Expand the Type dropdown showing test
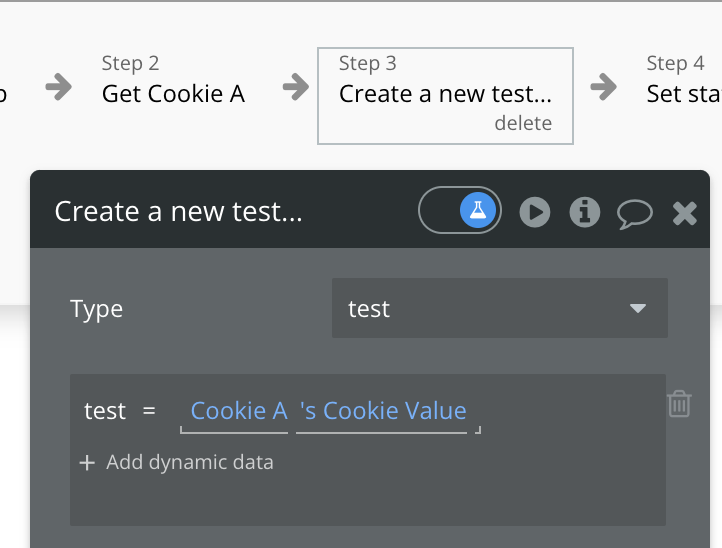This screenshot has height=548, width=722. [x=500, y=309]
